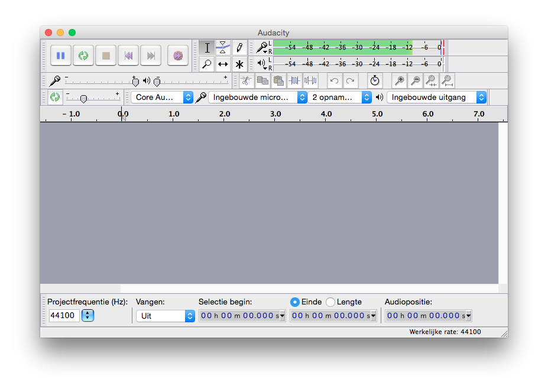Click the Cut scissors icon
548x392 pixels.
point(247,81)
